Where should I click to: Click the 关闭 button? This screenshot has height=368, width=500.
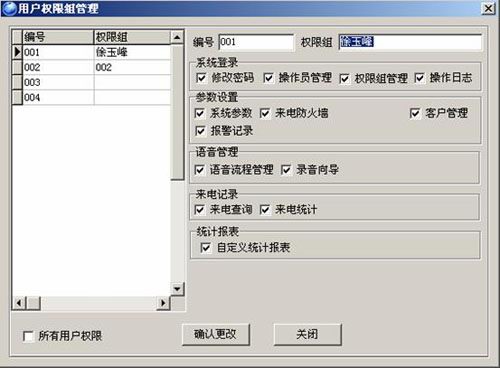(307, 334)
